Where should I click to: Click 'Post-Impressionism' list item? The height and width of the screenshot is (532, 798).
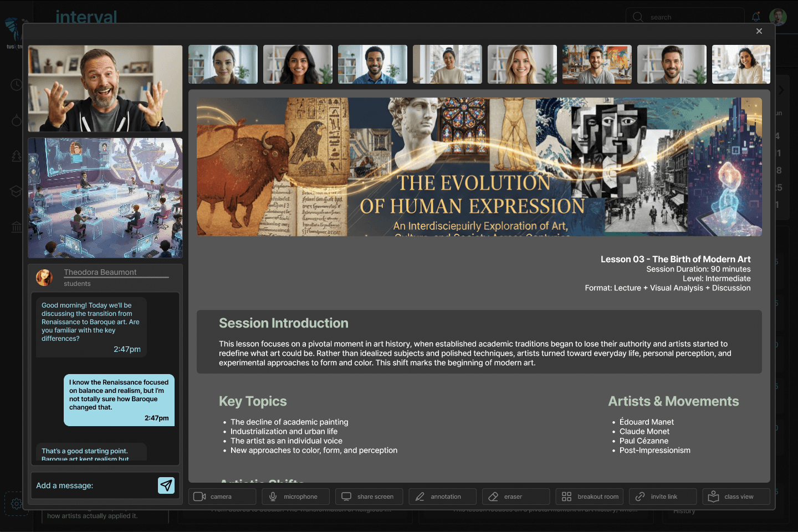coord(655,450)
